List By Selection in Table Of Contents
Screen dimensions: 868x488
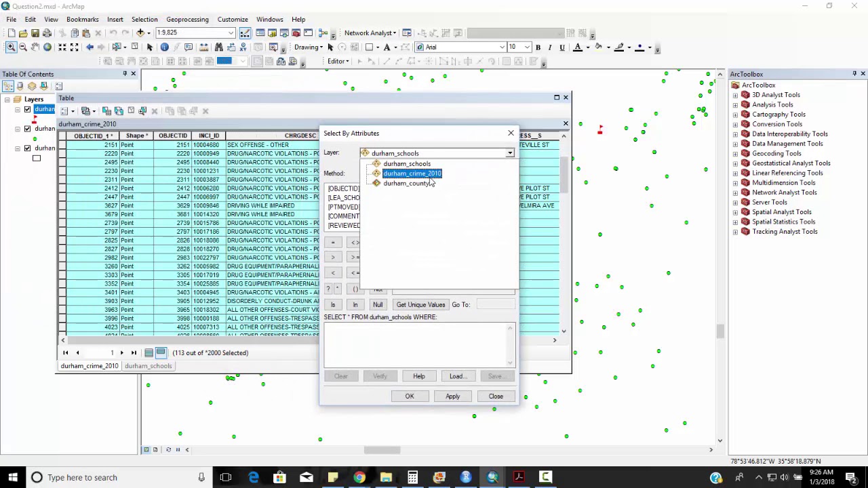tap(45, 86)
